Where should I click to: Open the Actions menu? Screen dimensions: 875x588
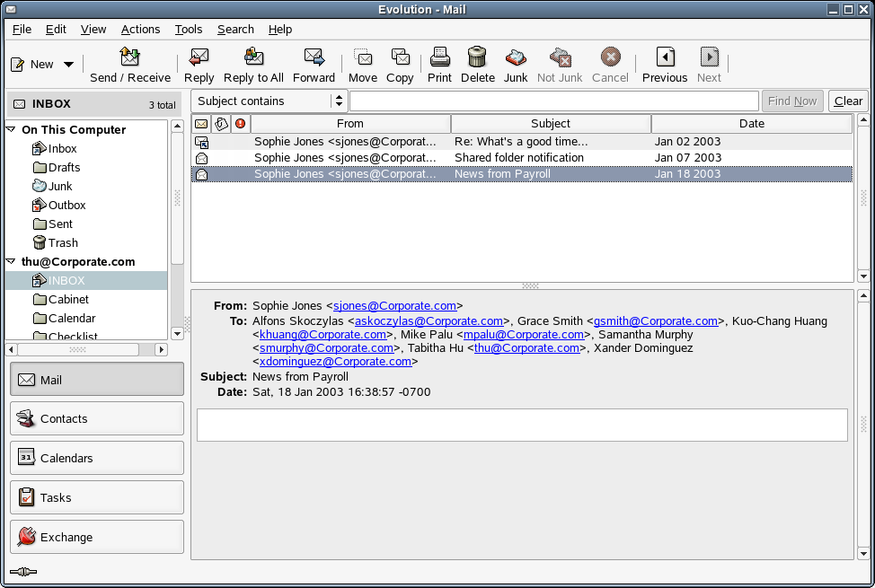click(x=140, y=29)
